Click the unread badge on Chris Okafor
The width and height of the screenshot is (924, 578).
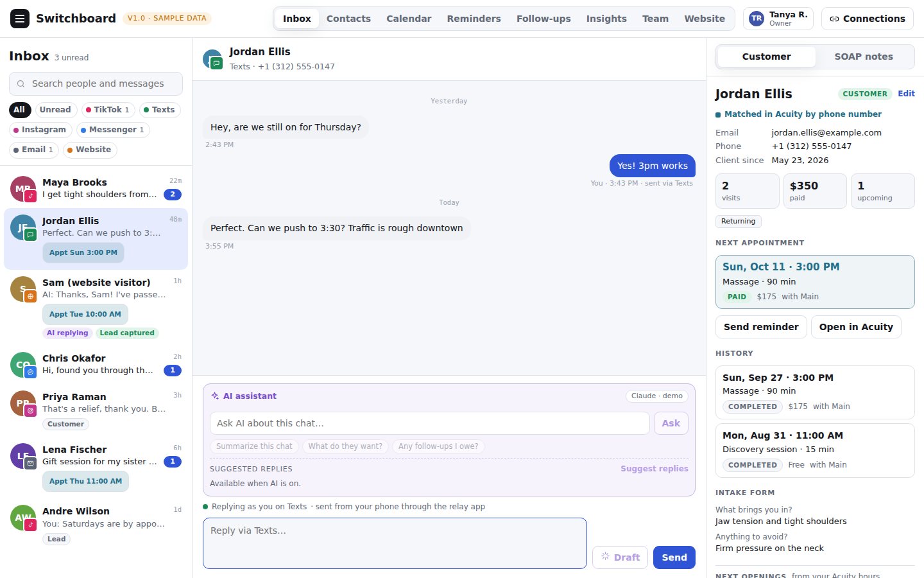[x=173, y=371]
